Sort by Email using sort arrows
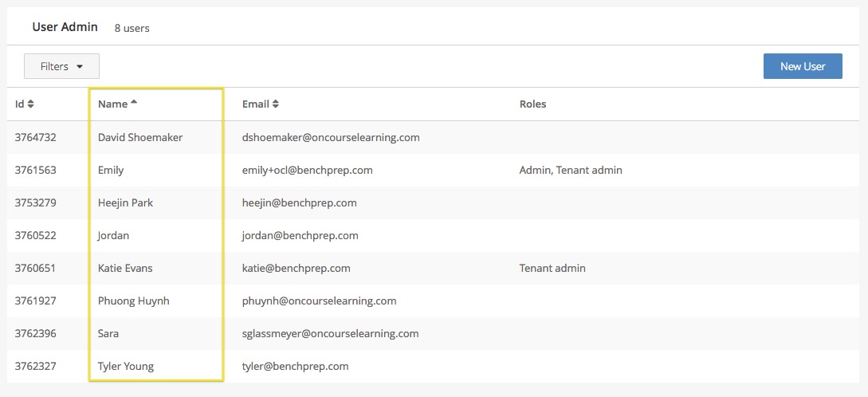Screen dimensions: 868x397 (276, 104)
